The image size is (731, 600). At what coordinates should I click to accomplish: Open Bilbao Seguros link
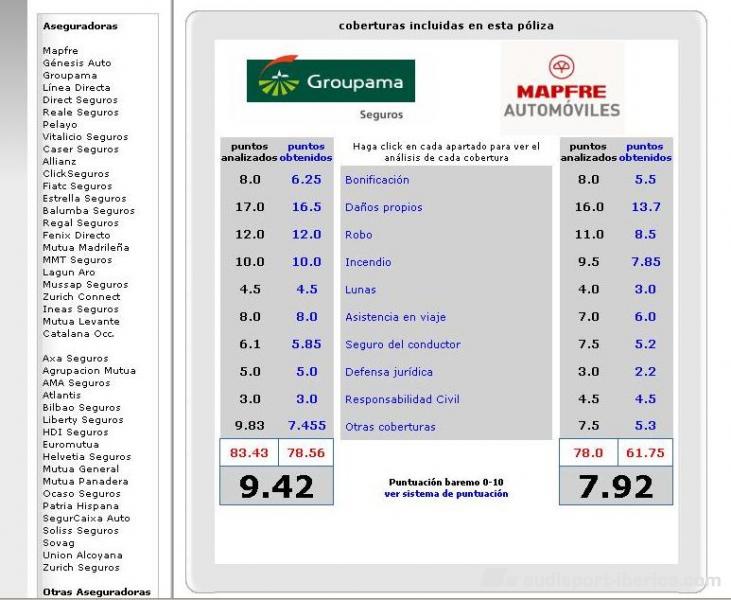point(82,407)
